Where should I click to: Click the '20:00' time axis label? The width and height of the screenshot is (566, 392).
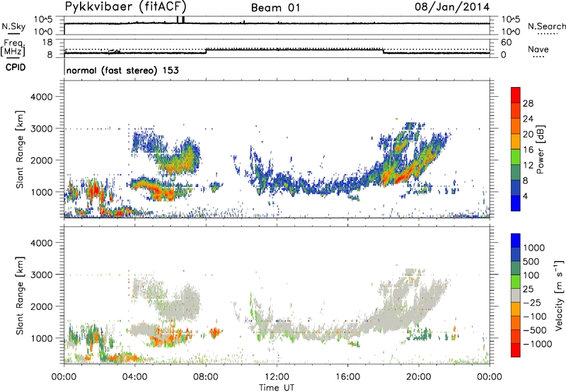click(x=419, y=377)
